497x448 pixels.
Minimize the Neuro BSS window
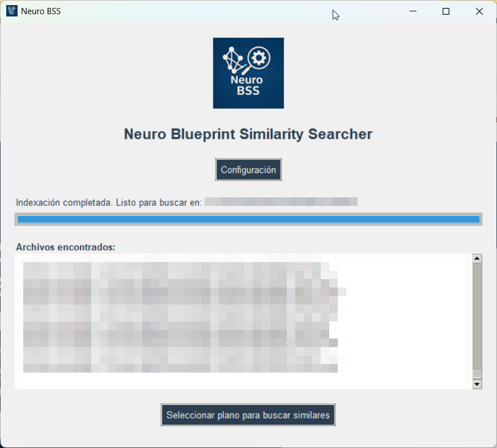[413, 11]
